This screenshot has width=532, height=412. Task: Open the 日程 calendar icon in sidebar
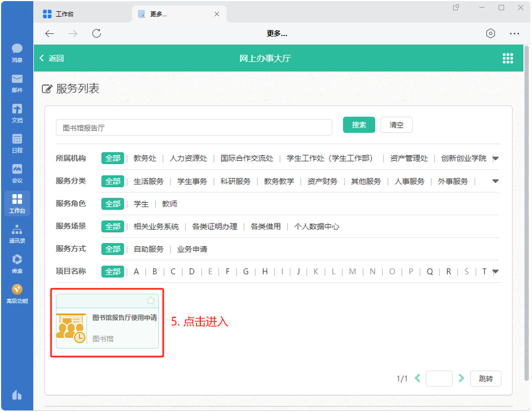coord(17,142)
